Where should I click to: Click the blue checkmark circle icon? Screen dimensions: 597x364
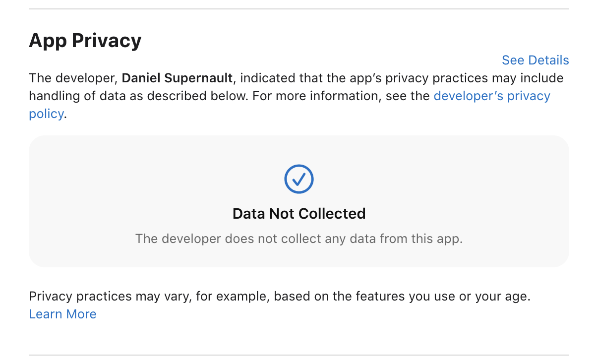pos(298,179)
